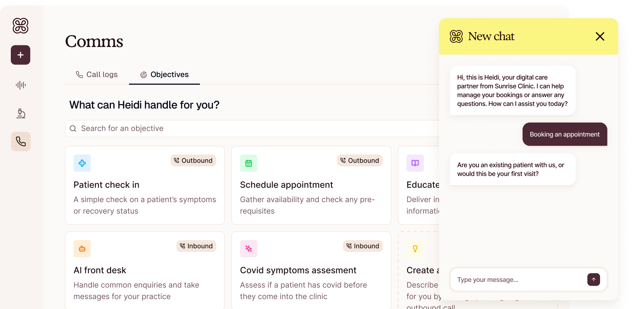Click the medical cross icon on Patient check in

click(82, 163)
